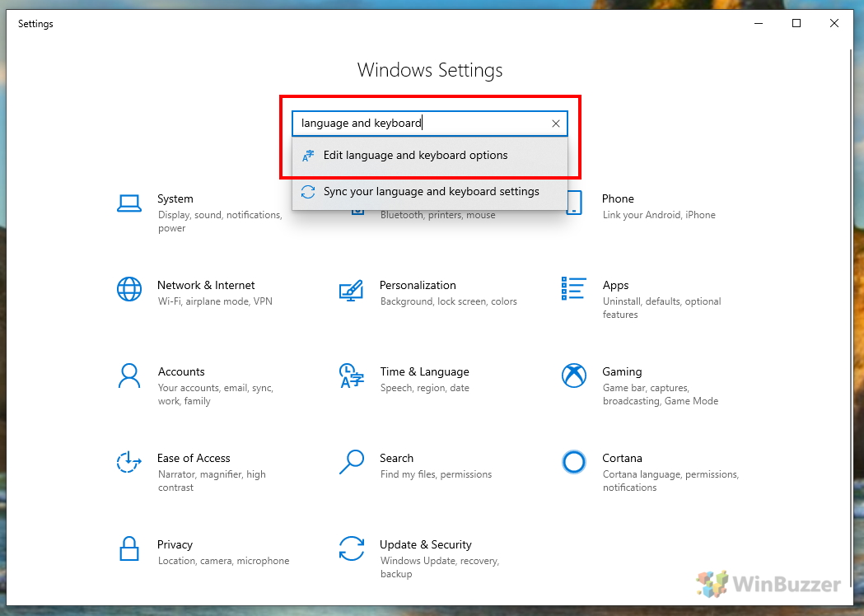Choose Sync your language and keyboard settings

pos(430,192)
